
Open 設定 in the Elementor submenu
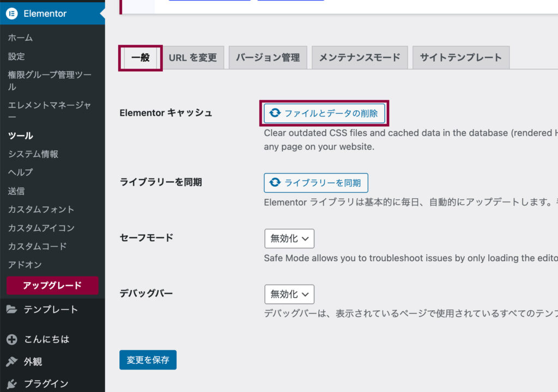pyautogui.click(x=16, y=56)
